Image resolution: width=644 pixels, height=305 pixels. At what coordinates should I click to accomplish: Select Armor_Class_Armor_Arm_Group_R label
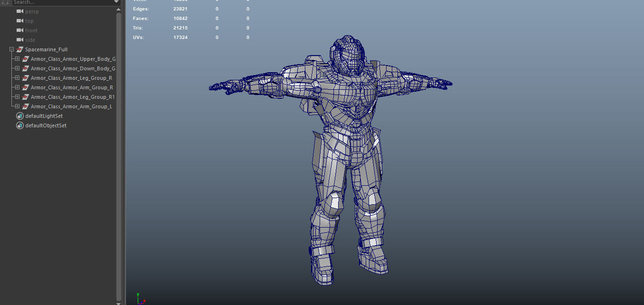[72, 87]
